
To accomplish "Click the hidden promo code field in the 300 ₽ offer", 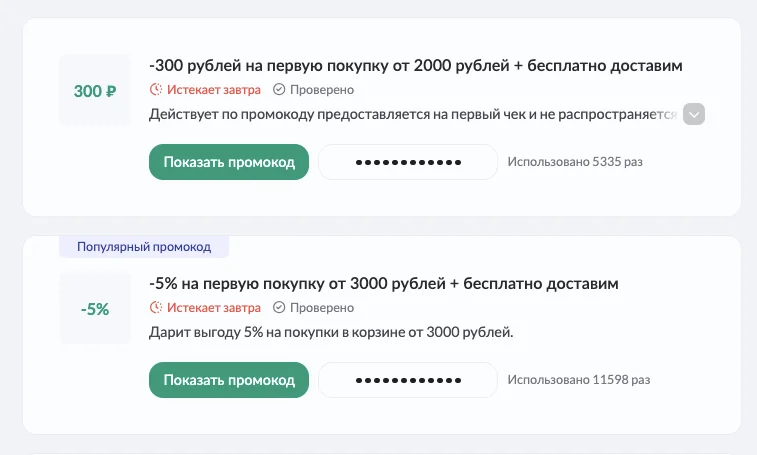I will 408,162.
